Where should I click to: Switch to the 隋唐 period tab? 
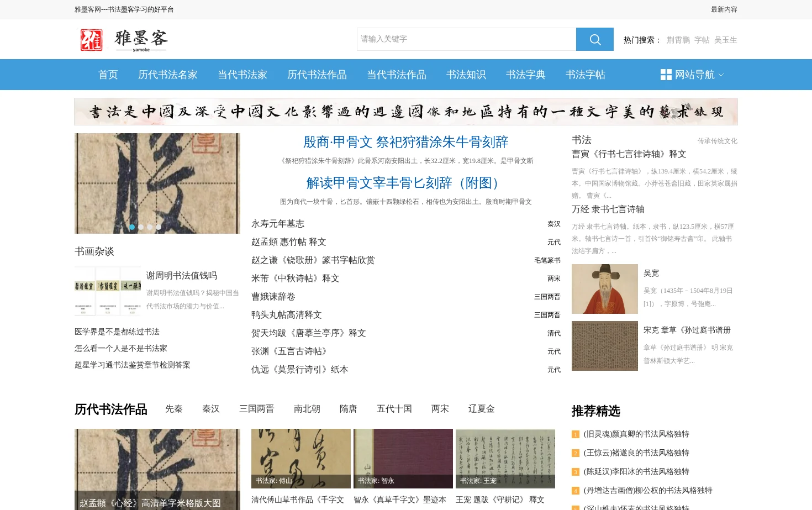pyautogui.click(x=349, y=409)
